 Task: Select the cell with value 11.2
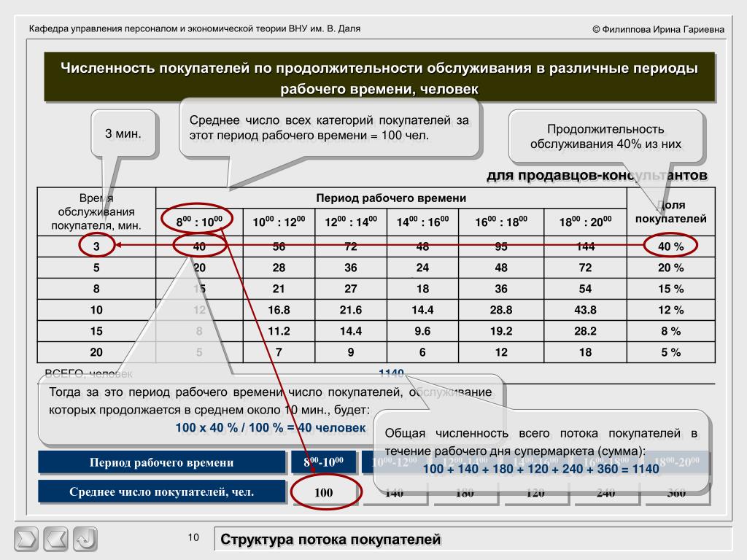pyautogui.click(x=279, y=332)
